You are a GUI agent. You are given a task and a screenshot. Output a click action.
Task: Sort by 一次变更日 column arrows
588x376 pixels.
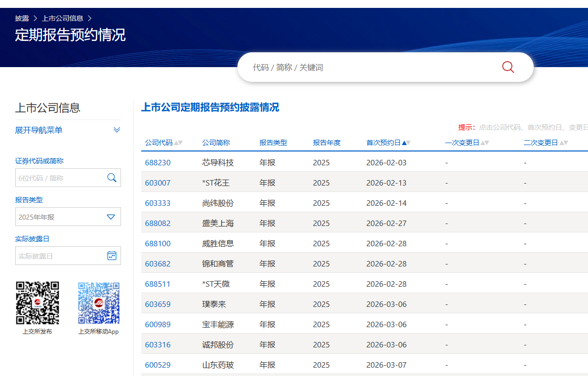pos(485,143)
